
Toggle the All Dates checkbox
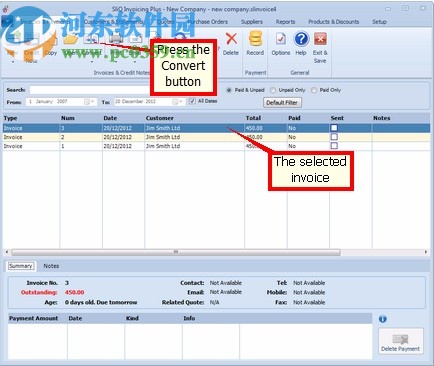(192, 101)
